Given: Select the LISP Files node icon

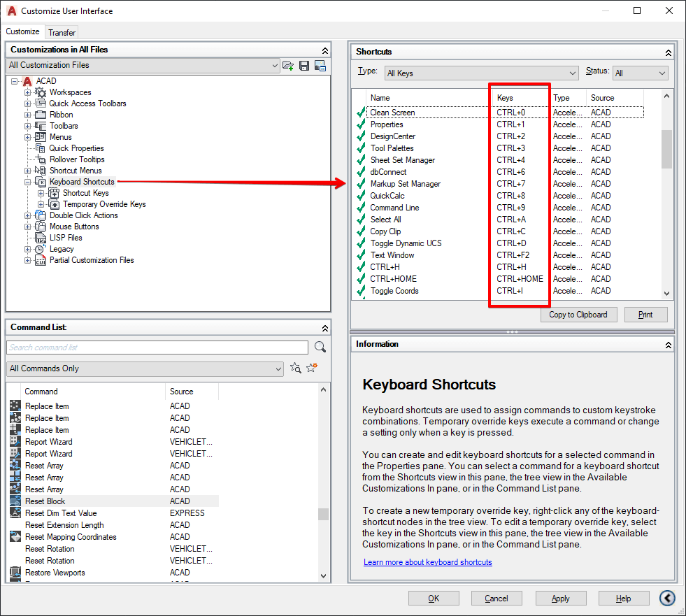Looking at the screenshot, I should coord(41,238).
